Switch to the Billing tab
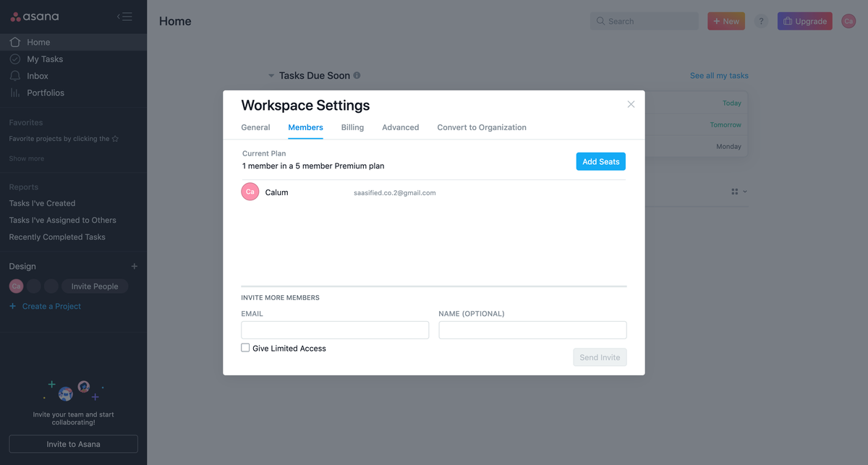Screen dimensions: 868x465 352,127
